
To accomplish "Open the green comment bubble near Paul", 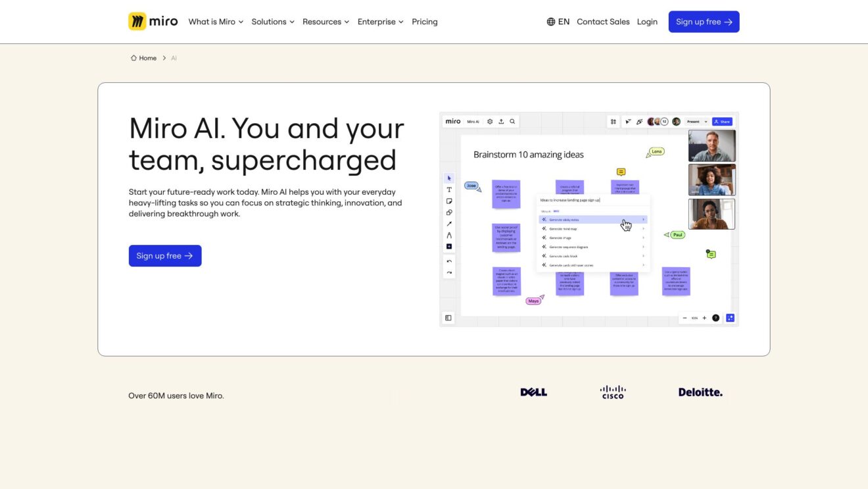I will [711, 254].
